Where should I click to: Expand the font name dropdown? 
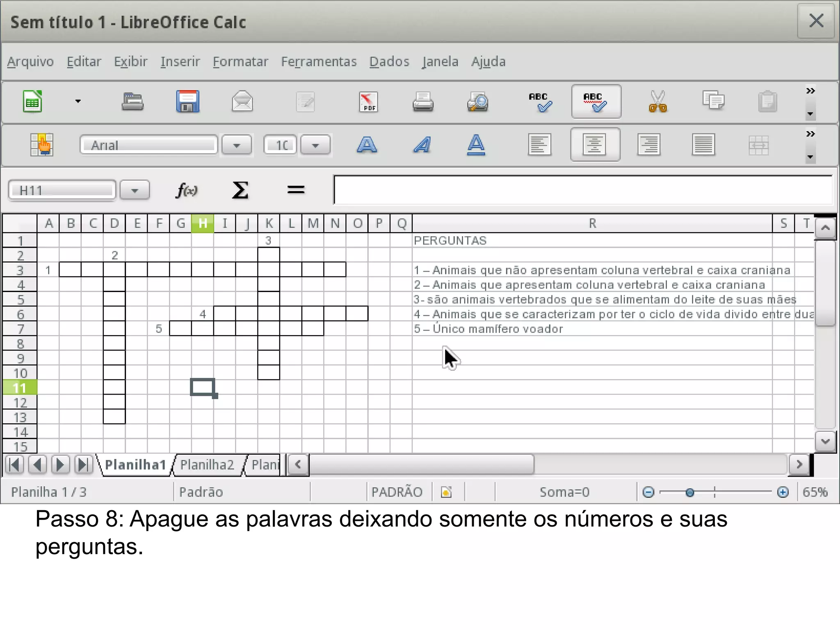coord(237,145)
